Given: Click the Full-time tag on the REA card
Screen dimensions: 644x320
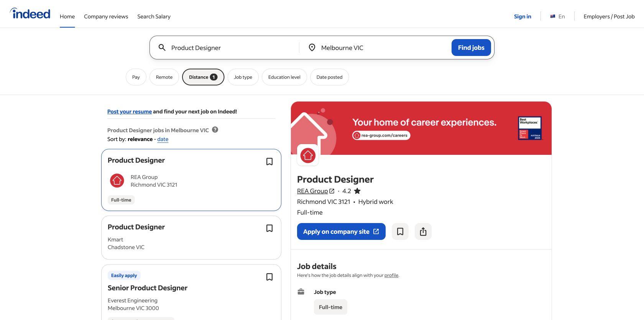Looking at the screenshot, I should pyautogui.click(x=121, y=200).
